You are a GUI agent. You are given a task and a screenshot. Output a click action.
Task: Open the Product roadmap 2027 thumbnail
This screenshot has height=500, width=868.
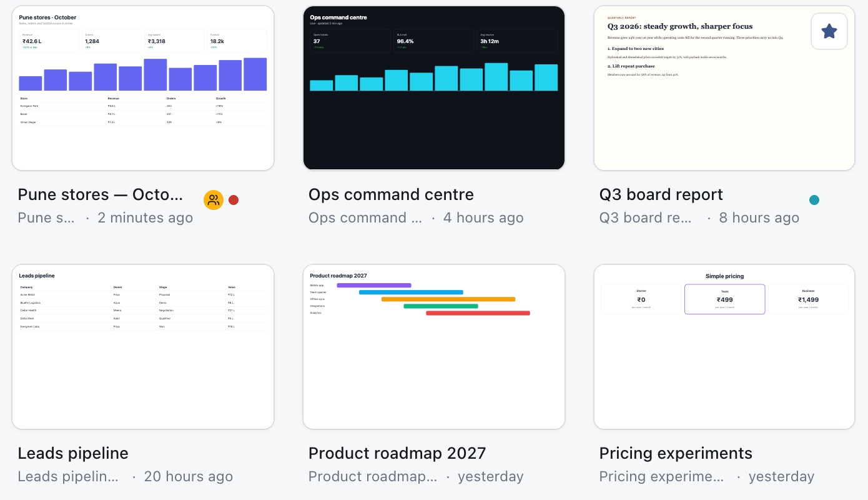tap(434, 347)
